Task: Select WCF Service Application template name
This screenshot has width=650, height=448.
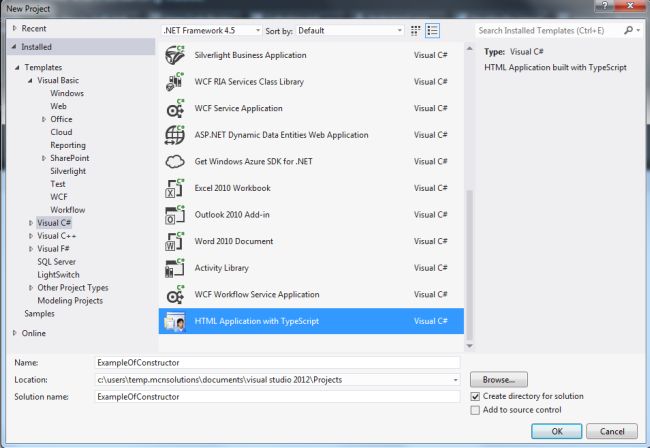Action: tap(238, 108)
